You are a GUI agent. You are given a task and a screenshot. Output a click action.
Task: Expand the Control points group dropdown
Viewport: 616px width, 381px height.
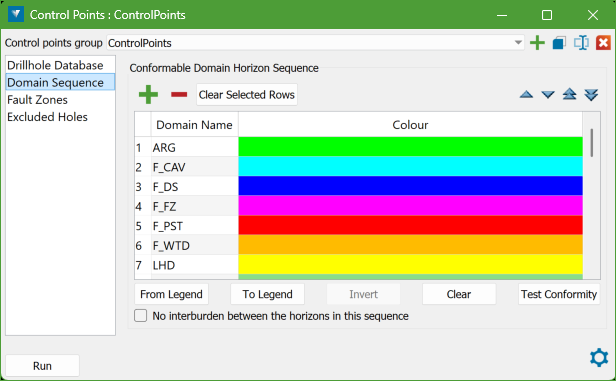pos(518,42)
